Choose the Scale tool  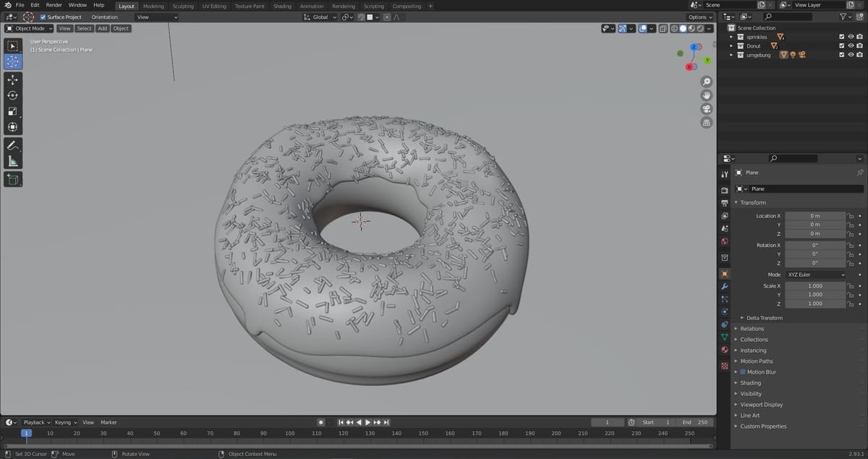(x=12, y=111)
